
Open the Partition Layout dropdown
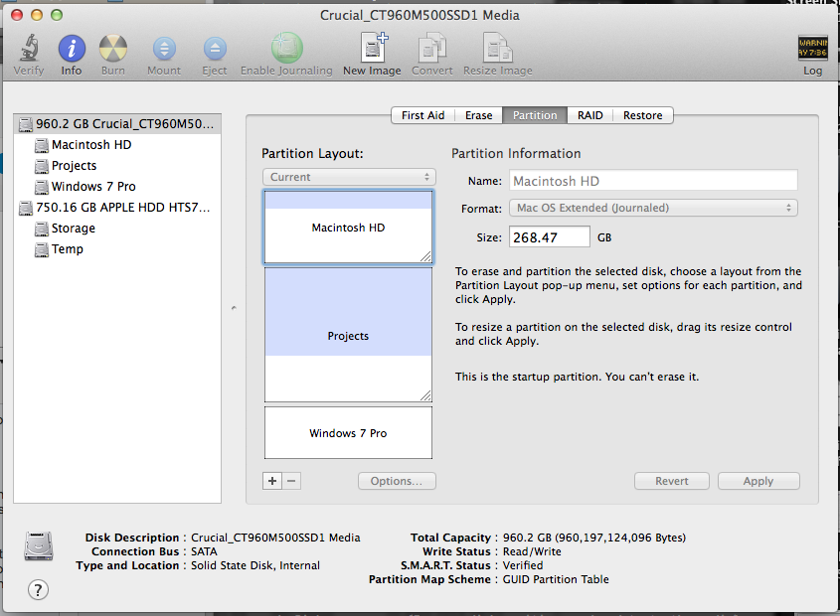(348, 175)
